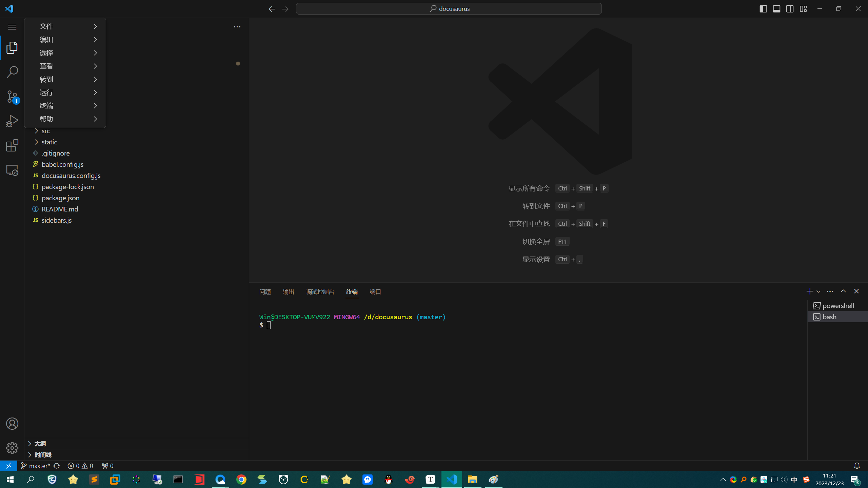Close the terminal panel with X
The width and height of the screenshot is (868, 488).
click(x=856, y=291)
